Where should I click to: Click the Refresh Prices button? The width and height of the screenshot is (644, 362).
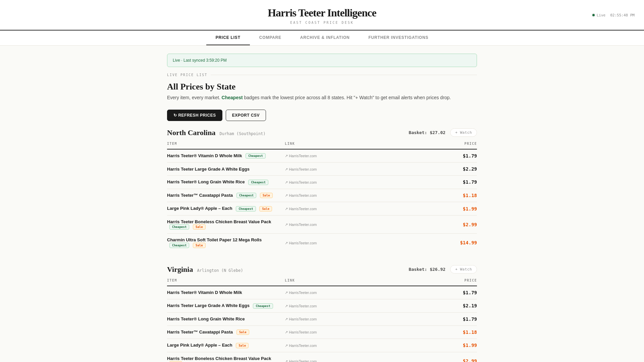pyautogui.click(x=195, y=115)
